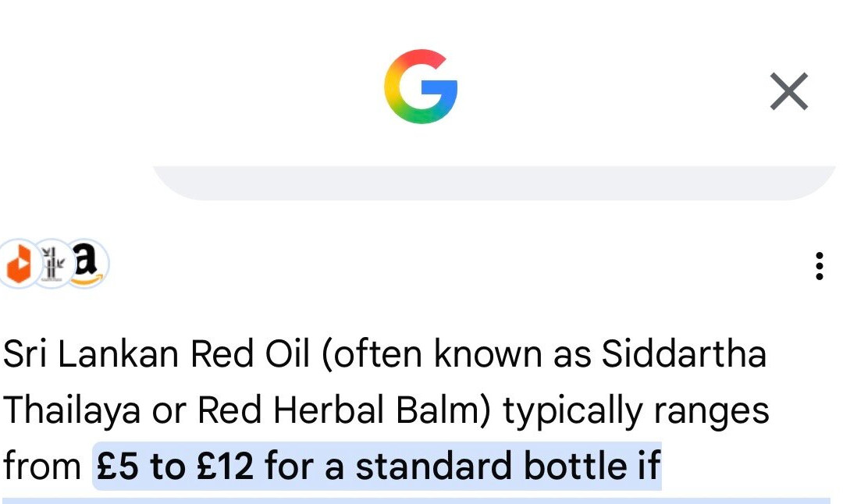This screenshot has height=504, width=843.
Task: Select the highlighted "£5 to £12" answer text
Action: click(x=174, y=466)
